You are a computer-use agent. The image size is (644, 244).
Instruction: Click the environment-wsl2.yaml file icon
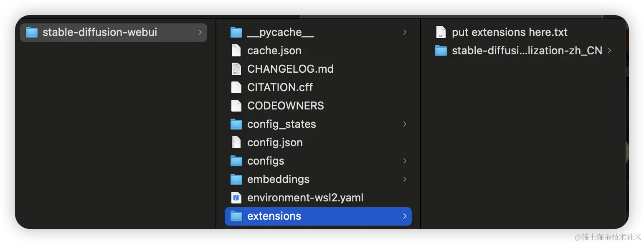tap(236, 198)
